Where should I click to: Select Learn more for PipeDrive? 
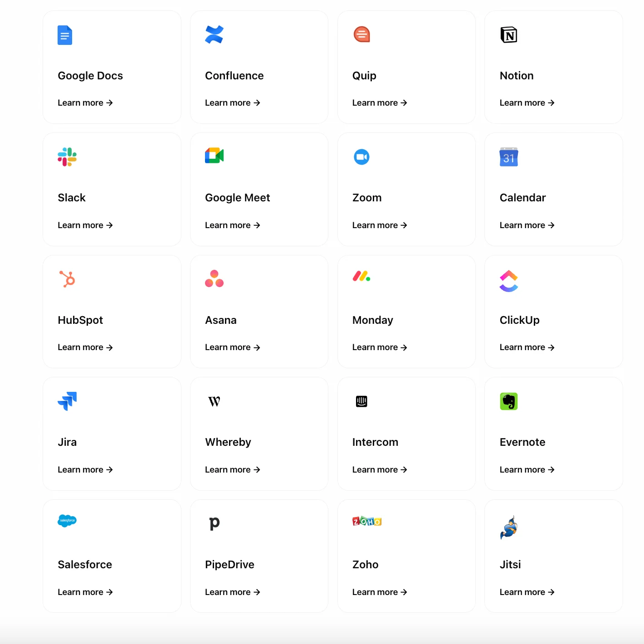click(233, 592)
